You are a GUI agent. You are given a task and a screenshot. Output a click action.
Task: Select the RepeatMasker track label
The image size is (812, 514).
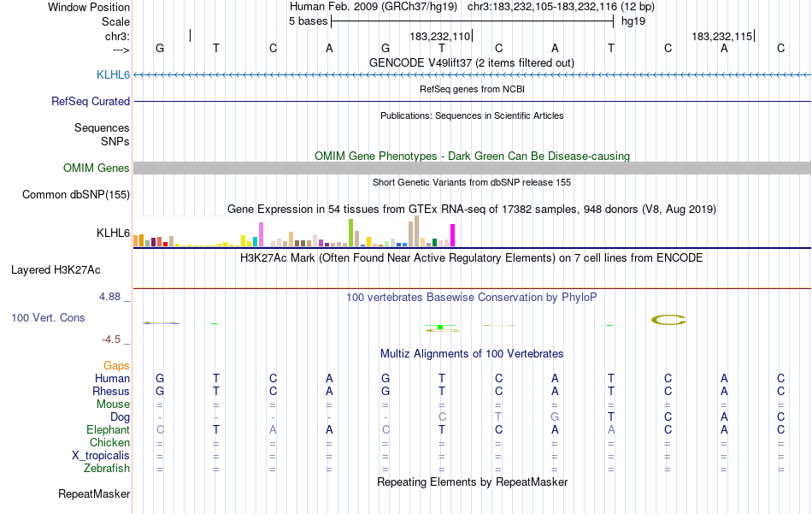[94, 494]
